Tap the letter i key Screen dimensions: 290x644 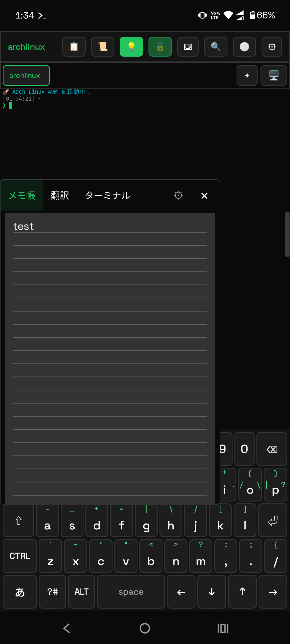[x=228, y=485]
